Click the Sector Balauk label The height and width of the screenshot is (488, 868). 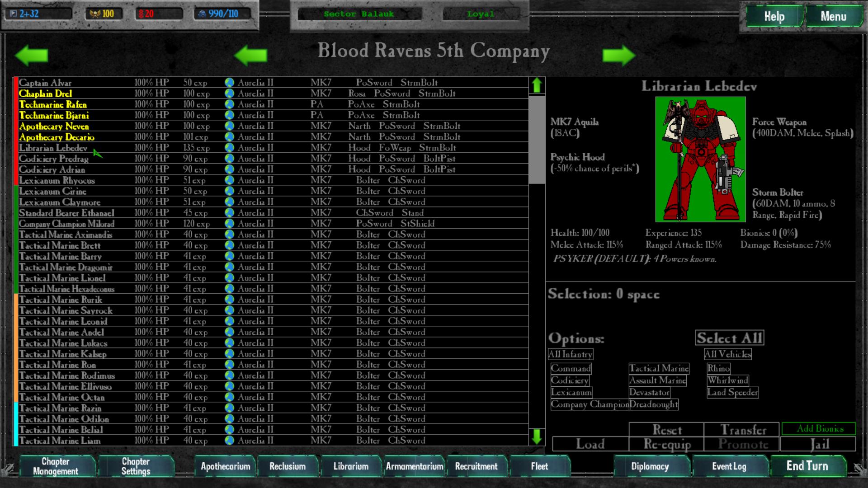coord(359,14)
